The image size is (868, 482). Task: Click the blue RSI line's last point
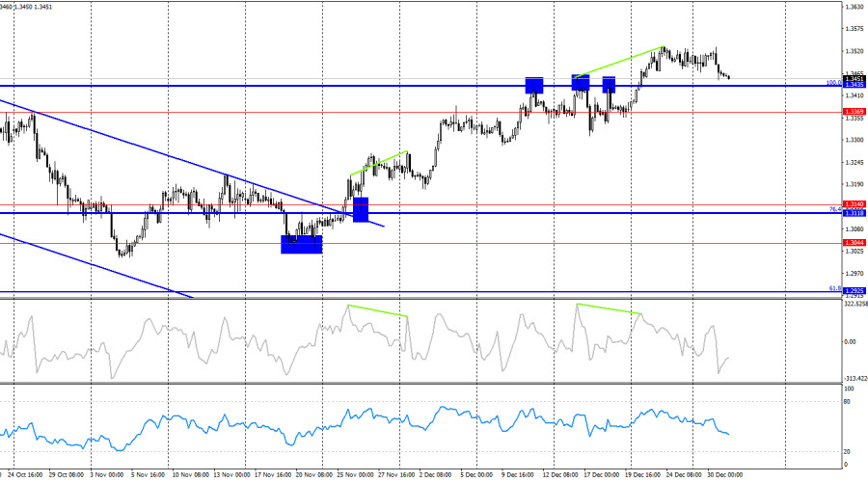coord(729,435)
